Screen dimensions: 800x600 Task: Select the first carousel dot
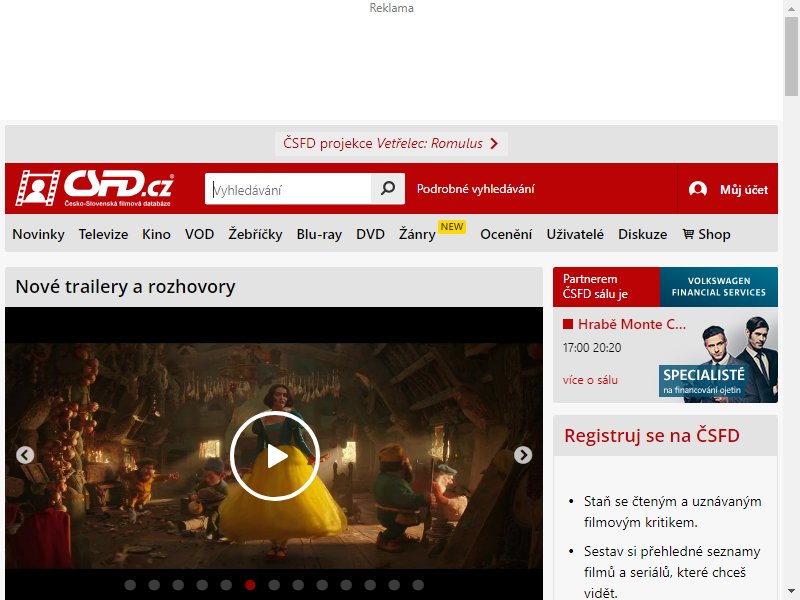130,585
